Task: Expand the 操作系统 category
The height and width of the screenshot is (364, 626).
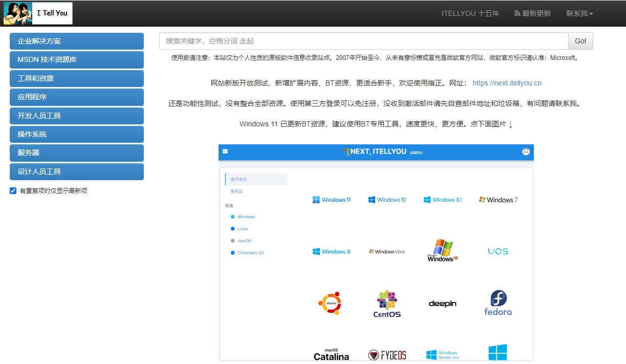Action: pos(77,134)
